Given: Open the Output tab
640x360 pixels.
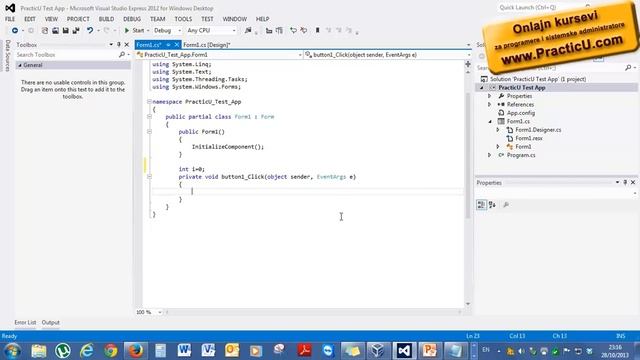Looking at the screenshot, I should coord(51,322).
